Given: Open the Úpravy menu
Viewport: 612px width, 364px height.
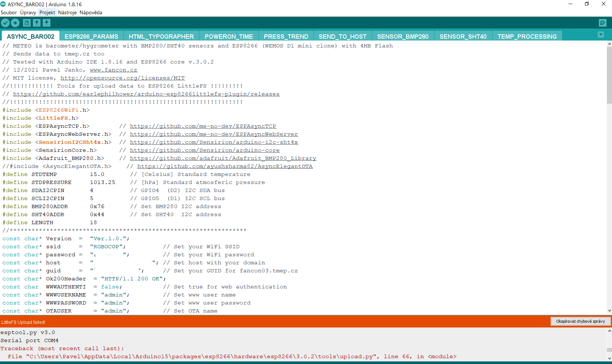Looking at the screenshot, I should click(28, 12).
